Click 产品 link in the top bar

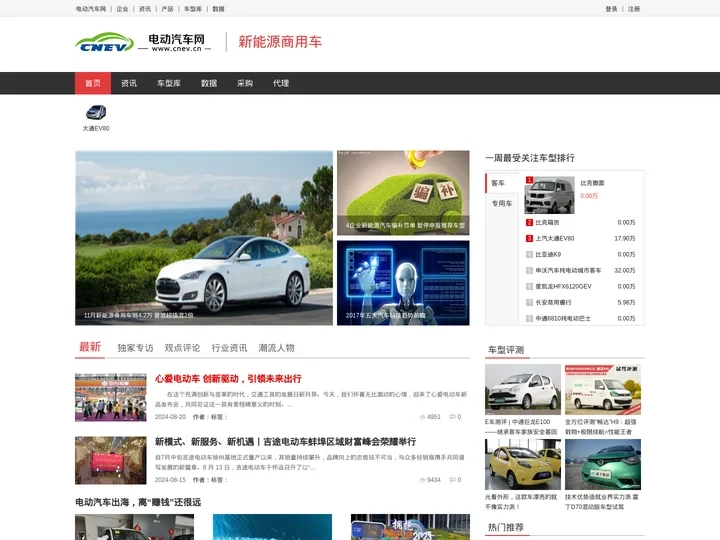click(168, 9)
